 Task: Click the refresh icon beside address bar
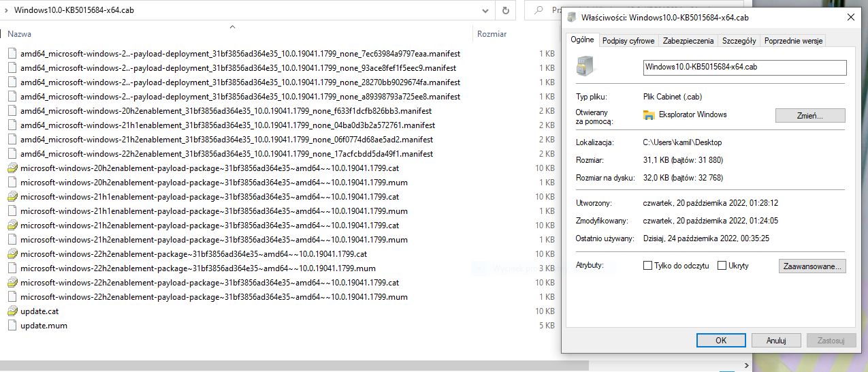tap(505, 11)
